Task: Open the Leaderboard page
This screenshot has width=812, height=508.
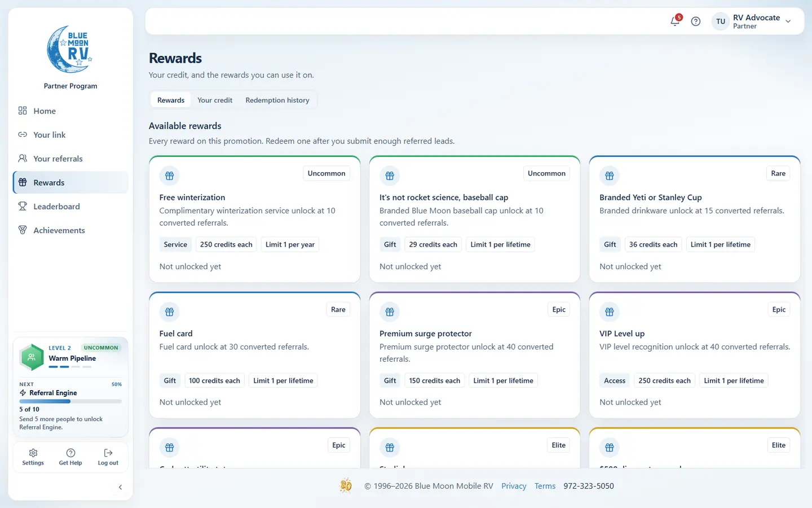Action: pos(70,206)
